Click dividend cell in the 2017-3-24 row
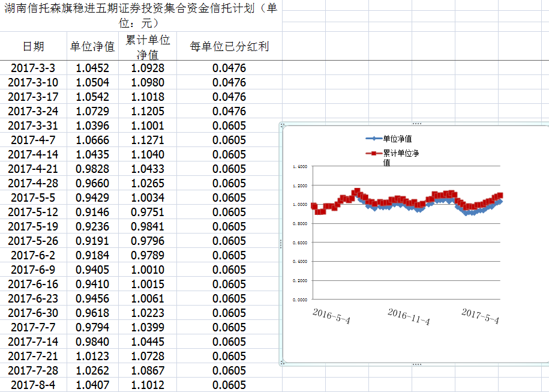Image resolution: width=549 pixels, height=392 pixels. tap(229, 111)
